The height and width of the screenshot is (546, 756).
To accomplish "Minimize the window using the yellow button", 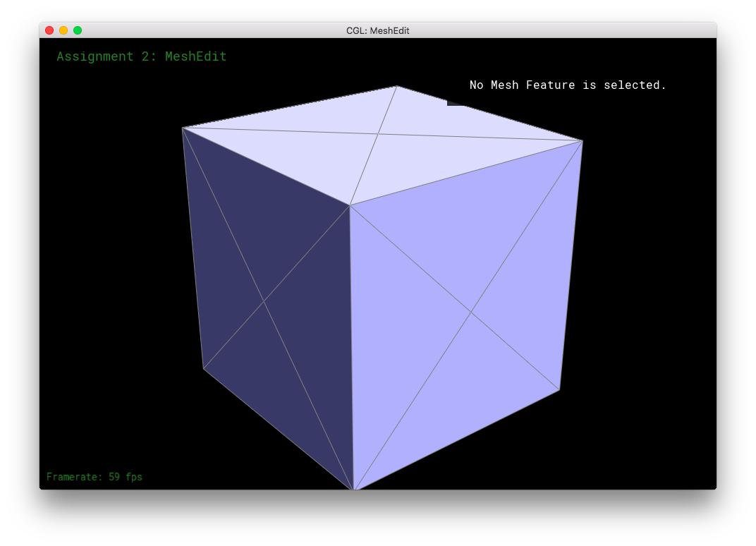I will coord(63,30).
